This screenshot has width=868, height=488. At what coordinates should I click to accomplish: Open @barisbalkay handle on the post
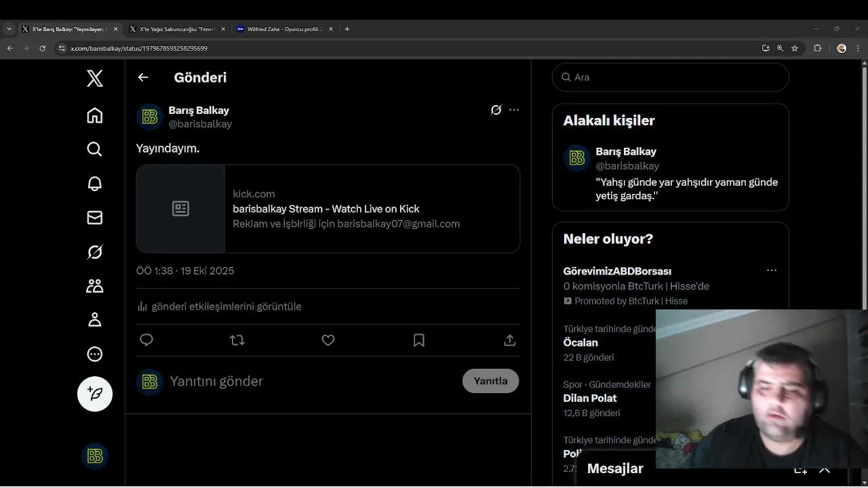click(x=200, y=124)
